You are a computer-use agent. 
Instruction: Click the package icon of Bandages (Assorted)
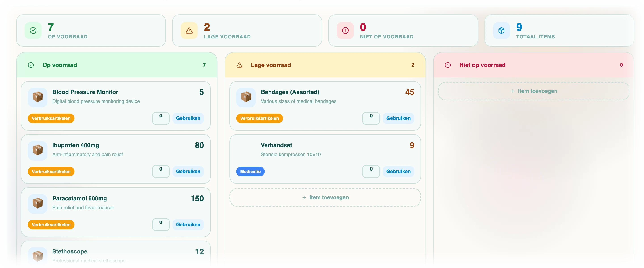[246, 97]
